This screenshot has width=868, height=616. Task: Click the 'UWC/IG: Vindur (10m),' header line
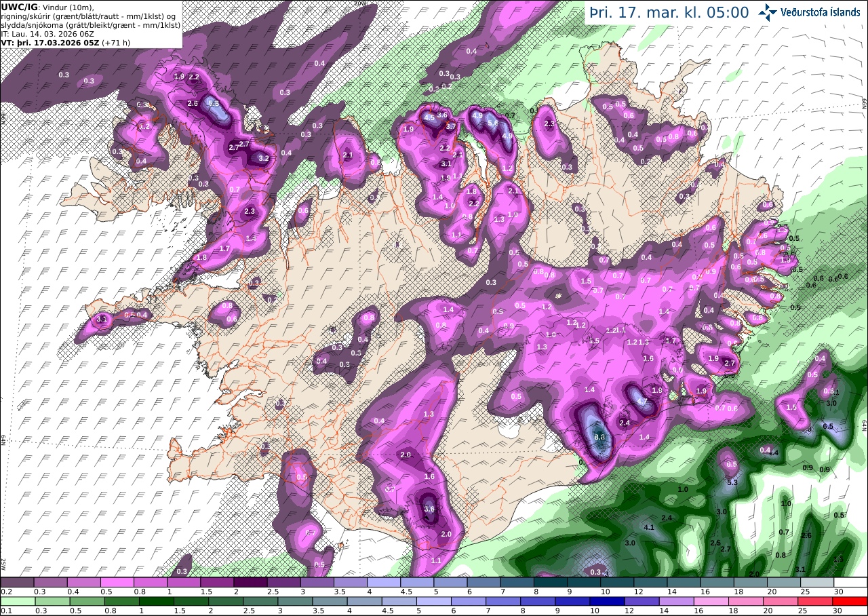(x=46, y=7)
